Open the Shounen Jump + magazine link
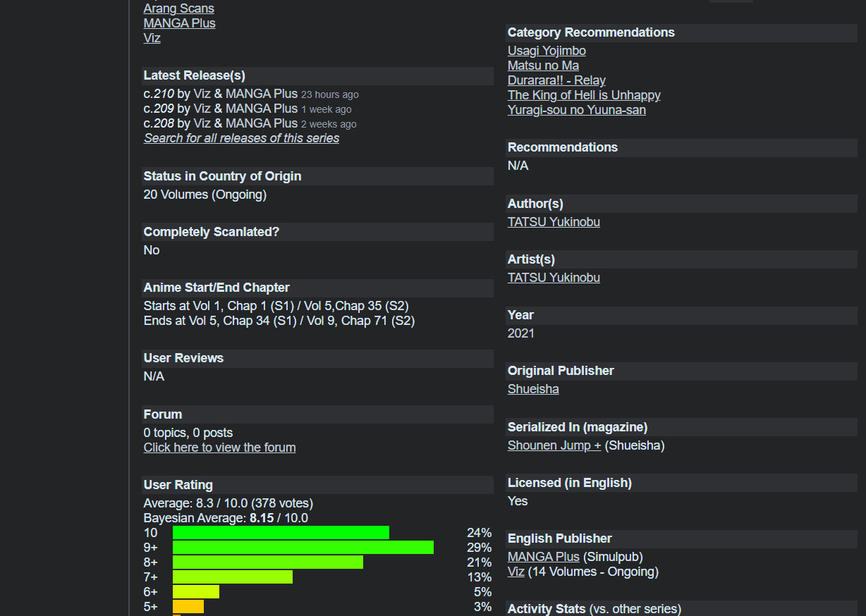This screenshot has width=866, height=616. coord(554,445)
